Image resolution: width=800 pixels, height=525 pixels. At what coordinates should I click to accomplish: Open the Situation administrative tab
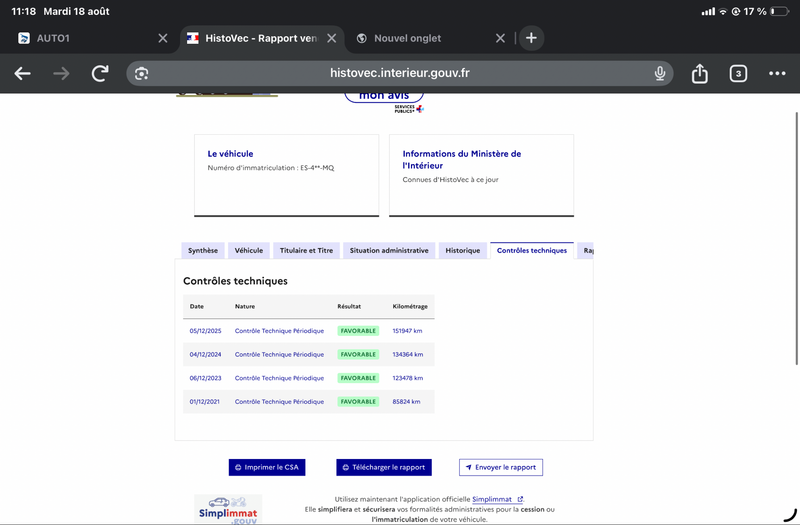pyautogui.click(x=389, y=251)
